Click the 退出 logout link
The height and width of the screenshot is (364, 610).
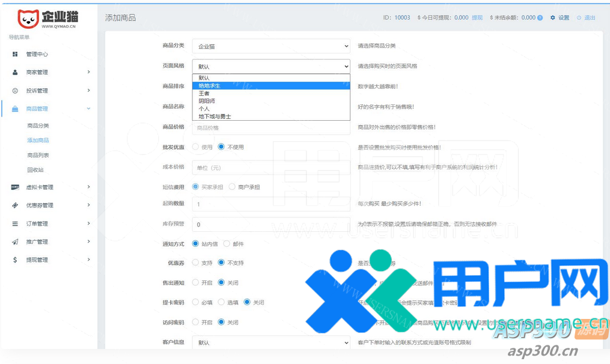[x=590, y=17]
